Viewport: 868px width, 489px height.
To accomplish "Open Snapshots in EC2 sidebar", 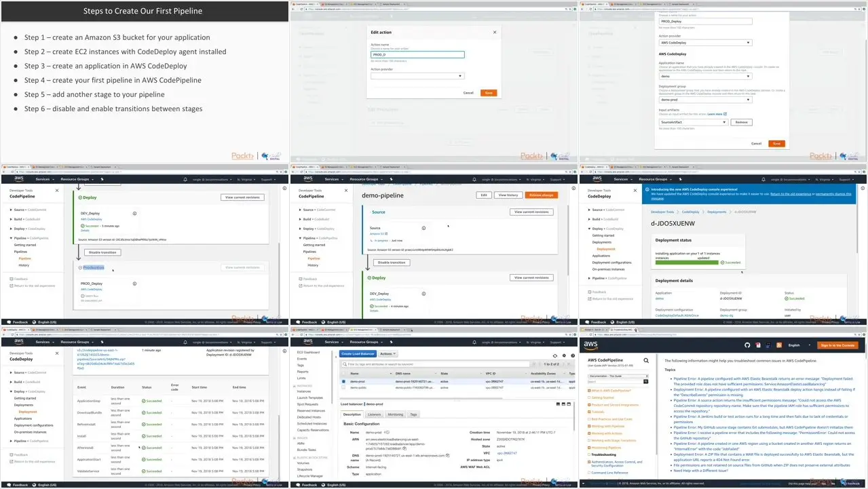I will coord(305,469).
